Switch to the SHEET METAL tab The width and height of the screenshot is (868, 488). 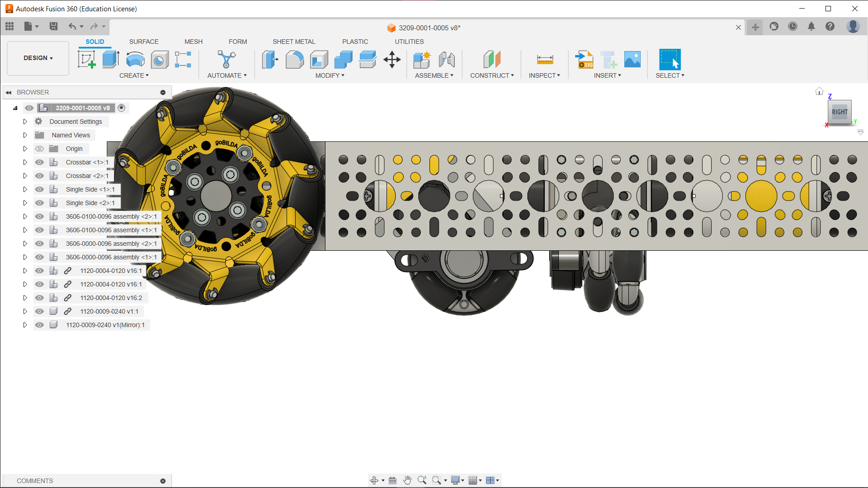[x=294, y=42]
